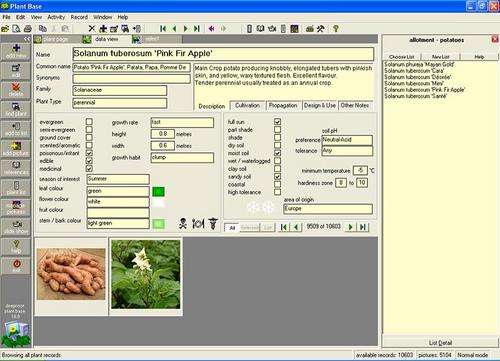This screenshot has width=500, height=361.
Task: Click the flower colour white swatch
Action: click(158, 202)
